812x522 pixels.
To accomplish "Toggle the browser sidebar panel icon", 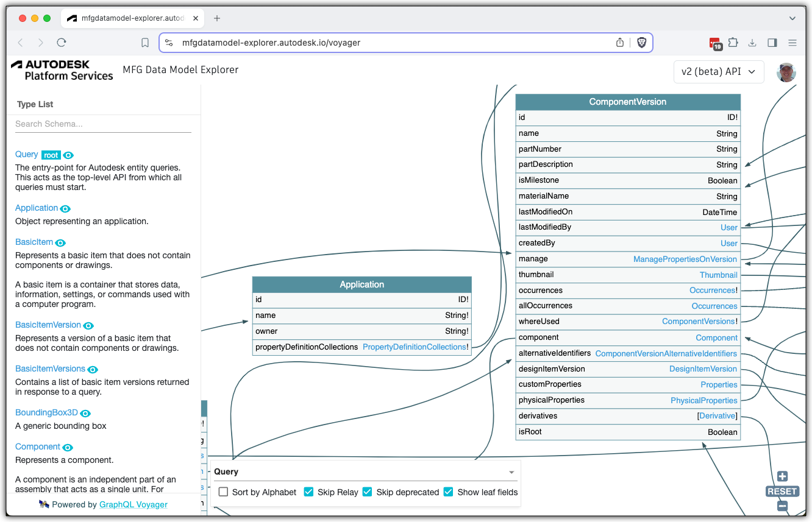I will coord(772,43).
